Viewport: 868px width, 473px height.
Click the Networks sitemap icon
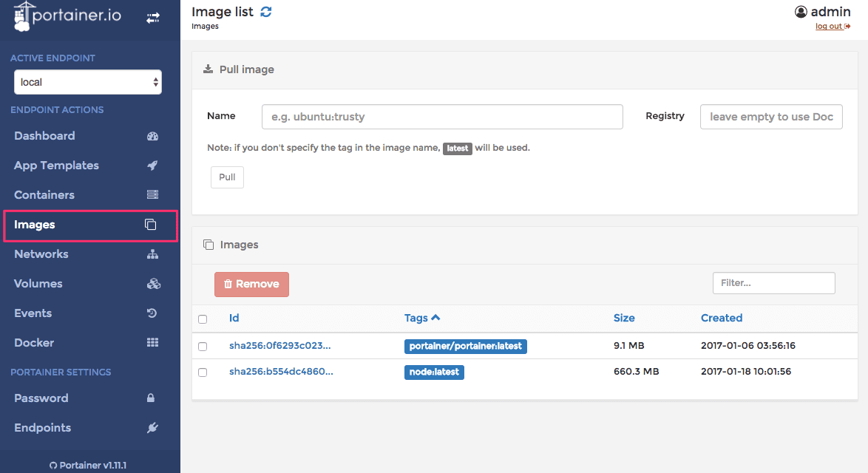(x=153, y=254)
